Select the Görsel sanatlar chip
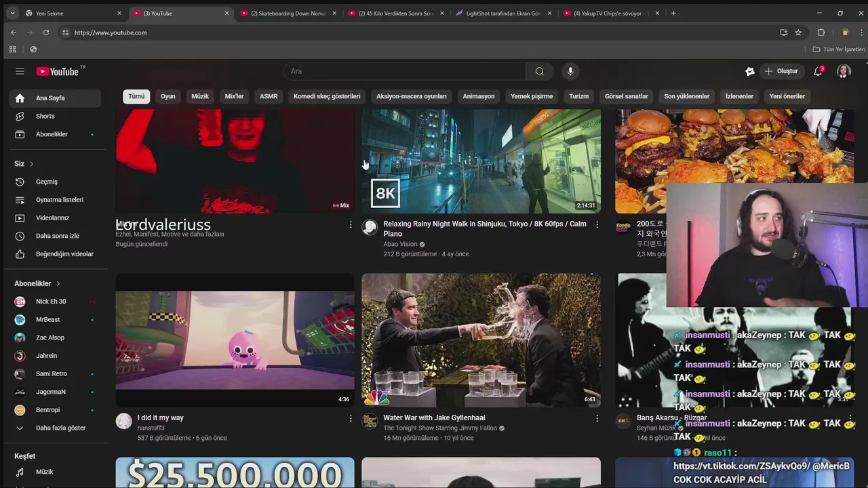 click(x=627, y=96)
